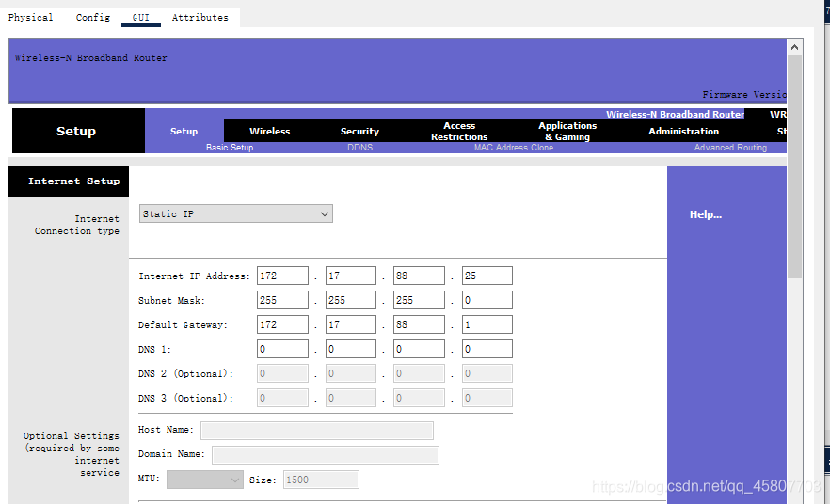Click DNS 2 (Optional) last octet field

pos(487,373)
